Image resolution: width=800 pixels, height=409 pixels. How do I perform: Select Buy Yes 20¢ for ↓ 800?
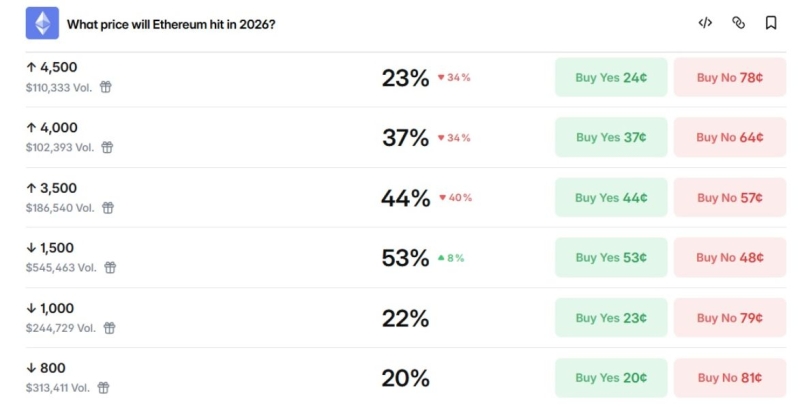(610, 377)
